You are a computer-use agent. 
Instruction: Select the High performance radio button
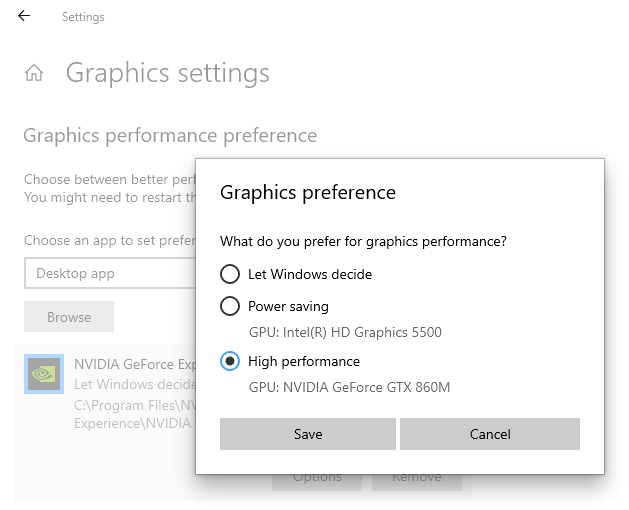[x=230, y=361]
